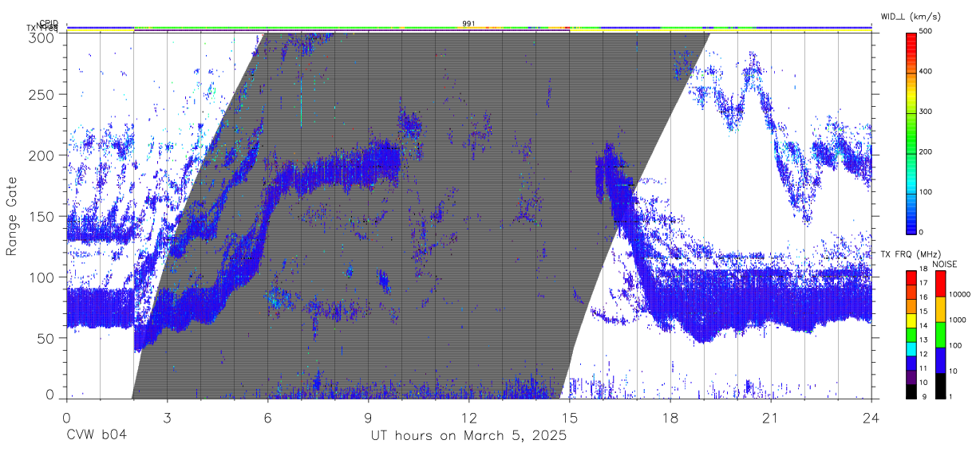Click the 17 MHz label on TX FRQ legend
Screen dimensions: 980x452
point(924,283)
